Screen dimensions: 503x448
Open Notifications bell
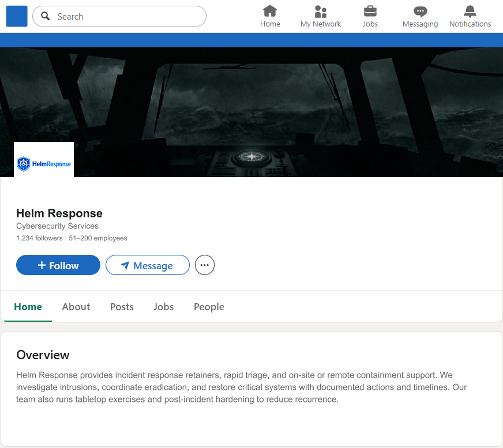pyautogui.click(x=470, y=16)
